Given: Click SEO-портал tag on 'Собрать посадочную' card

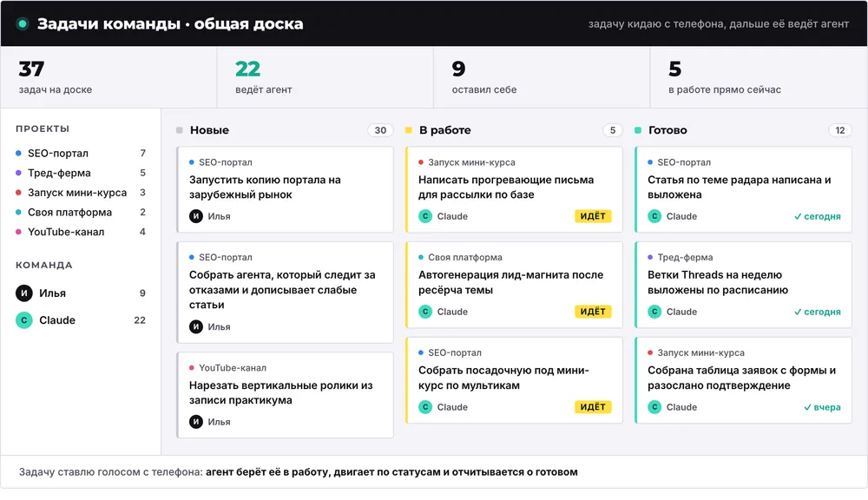Looking at the screenshot, I should coord(450,352).
